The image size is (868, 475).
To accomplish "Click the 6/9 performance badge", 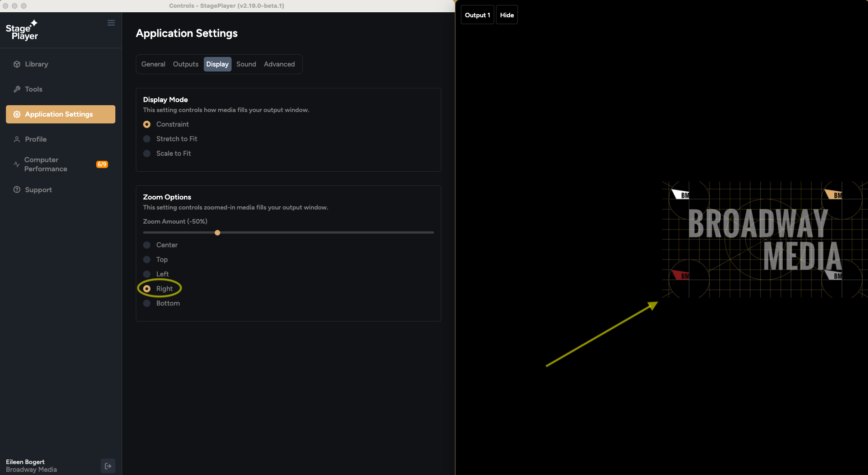I will pyautogui.click(x=102, y=164).
